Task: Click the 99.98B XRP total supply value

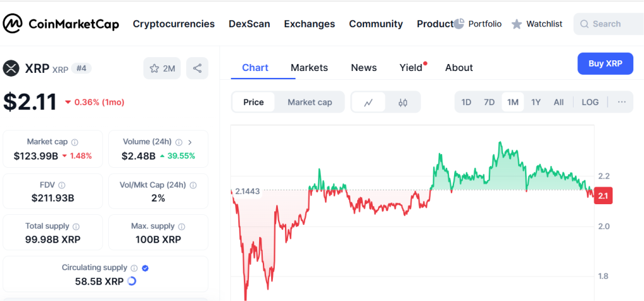Action: pyautogui.click(x=53, y=239)
